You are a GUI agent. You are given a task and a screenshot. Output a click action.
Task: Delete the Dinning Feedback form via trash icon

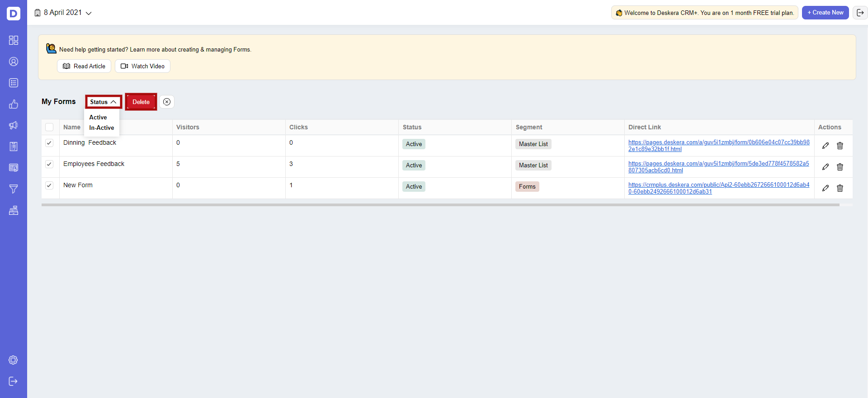click(840, 146)
